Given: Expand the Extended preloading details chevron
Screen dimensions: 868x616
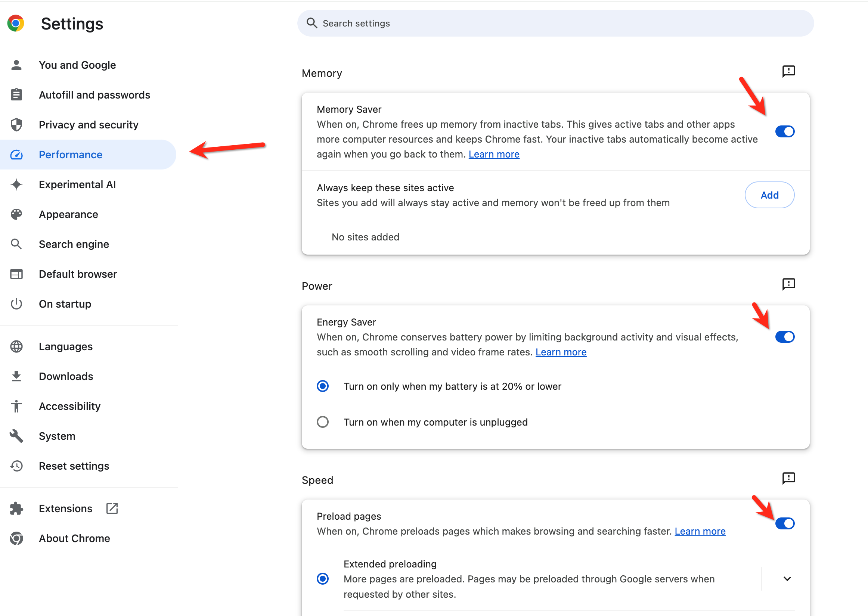Looking at the screenshot, I should click(x=787, y=579).
